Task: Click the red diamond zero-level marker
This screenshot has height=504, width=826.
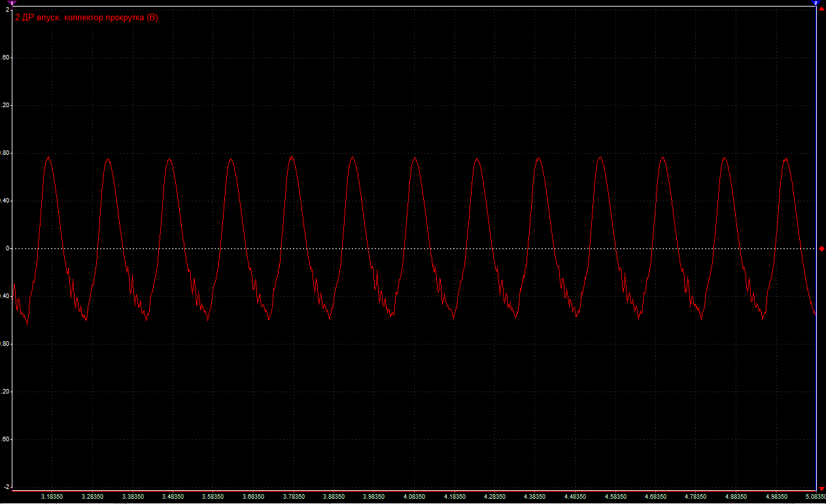Action: click(x=822, y=248)
